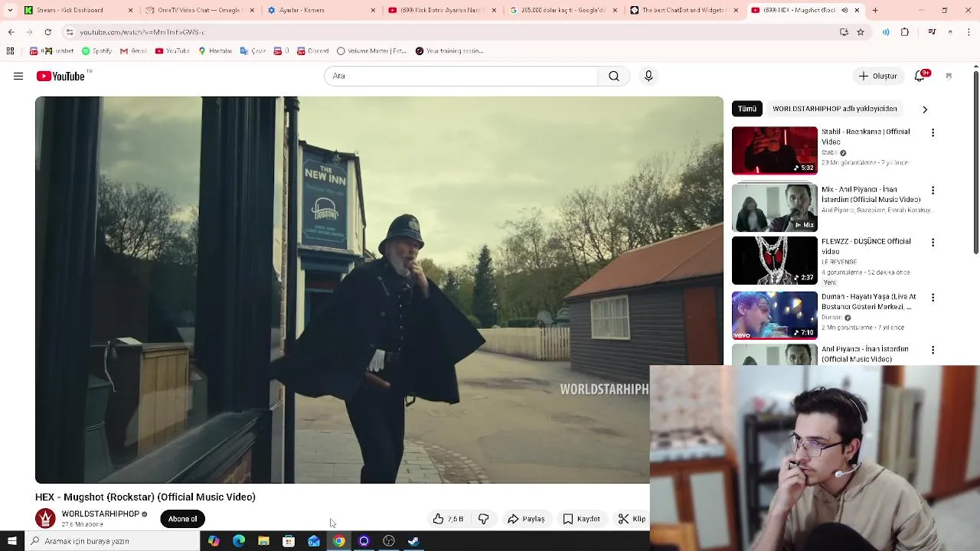
Task: Open Gmail bookmark
Action: click(x=133, y=51)
